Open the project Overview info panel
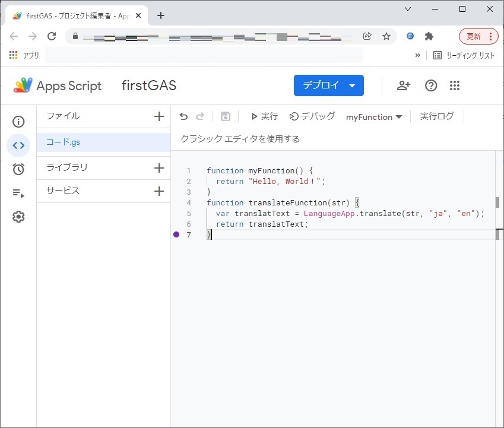Viewport: 504px width, 428px height. 18,122
